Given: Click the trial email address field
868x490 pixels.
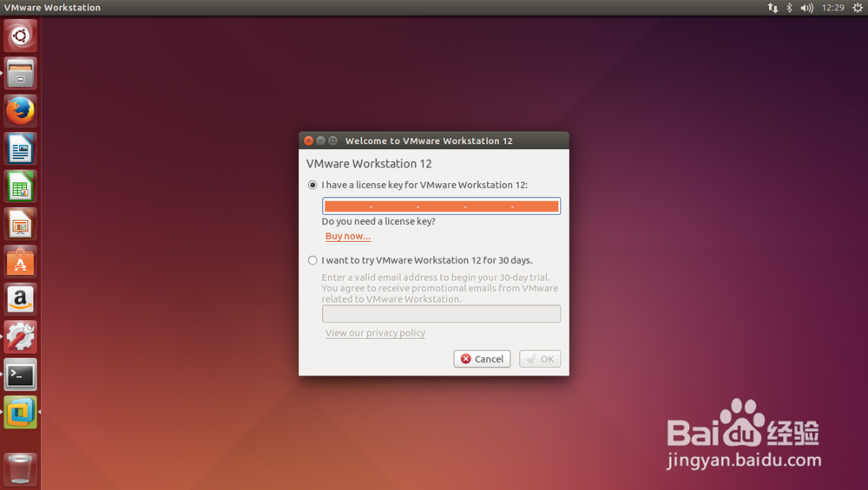Looking at the screenshot, I should (x=441, y=314).
